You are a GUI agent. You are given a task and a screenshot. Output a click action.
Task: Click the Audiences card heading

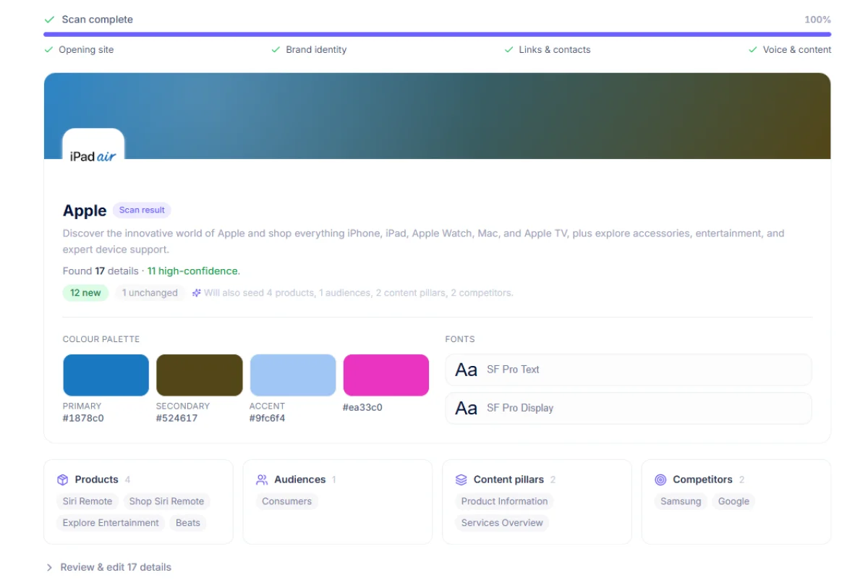300,480
